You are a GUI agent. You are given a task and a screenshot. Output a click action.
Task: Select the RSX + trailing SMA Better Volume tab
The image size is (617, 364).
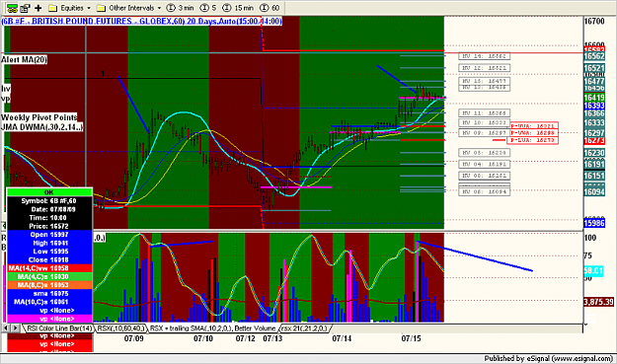212,328
